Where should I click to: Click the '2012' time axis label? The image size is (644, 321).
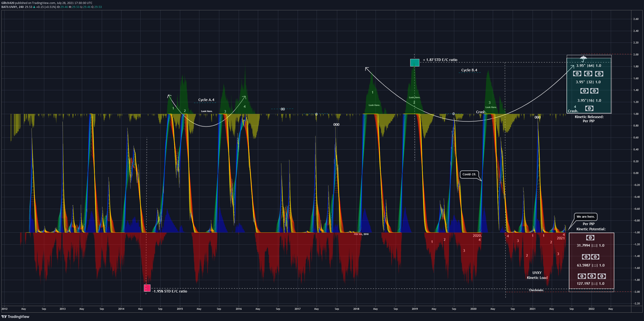(x=4, y=309)
